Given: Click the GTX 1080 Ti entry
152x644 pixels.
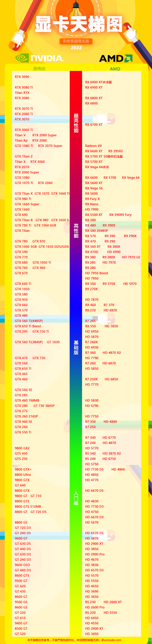Looking at the screenshot, I should pos(24,146).
